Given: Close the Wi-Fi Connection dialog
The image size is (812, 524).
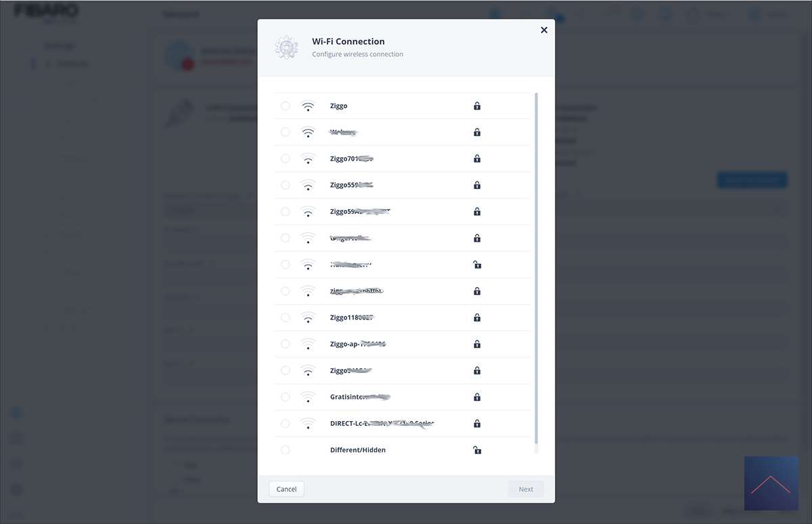Looking at the screenshot, I should coord(544,30).
